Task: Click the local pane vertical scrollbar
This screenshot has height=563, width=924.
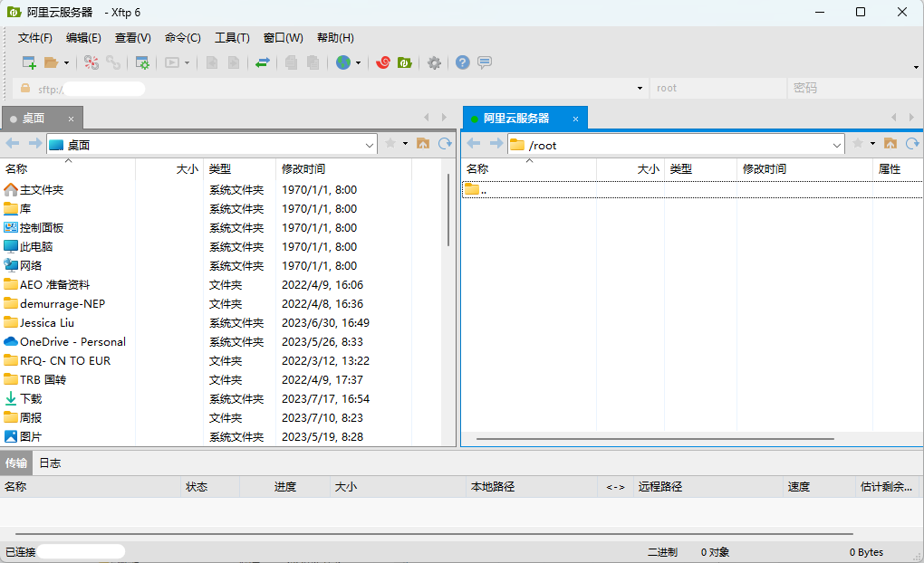Action: [x=448, y=210]
